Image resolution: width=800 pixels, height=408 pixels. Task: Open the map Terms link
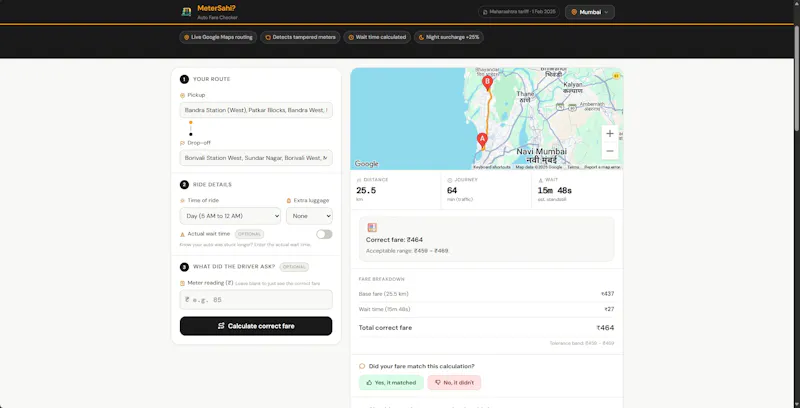pyautogui.click(x=573, y=167)
